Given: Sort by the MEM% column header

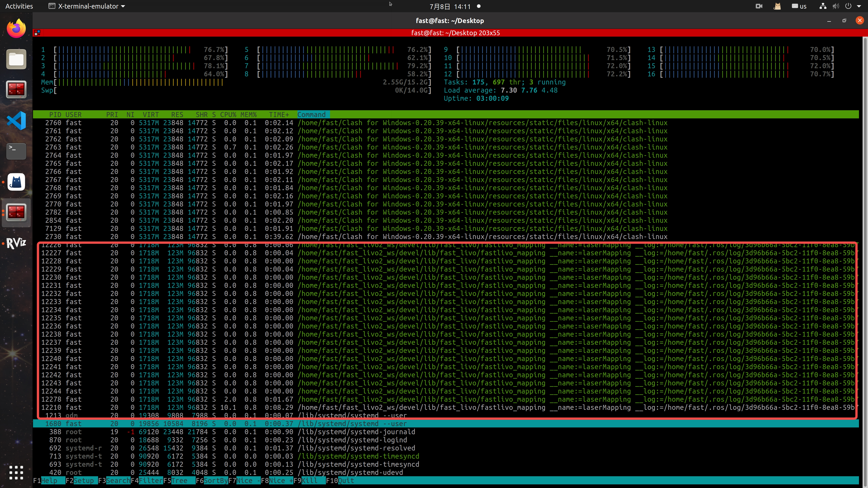Looking at the screenshot, I should coord(248,115).
